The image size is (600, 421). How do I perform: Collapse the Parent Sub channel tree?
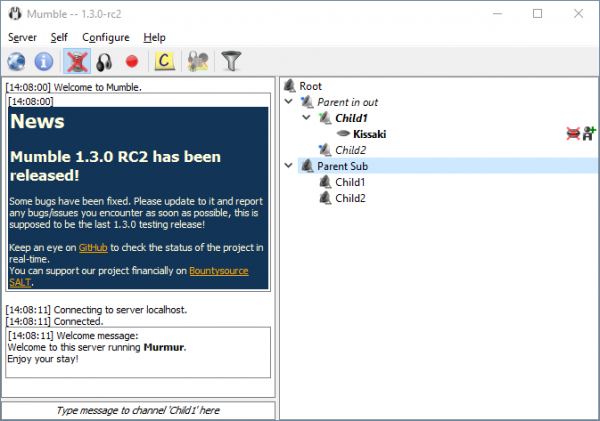[290, 166]
